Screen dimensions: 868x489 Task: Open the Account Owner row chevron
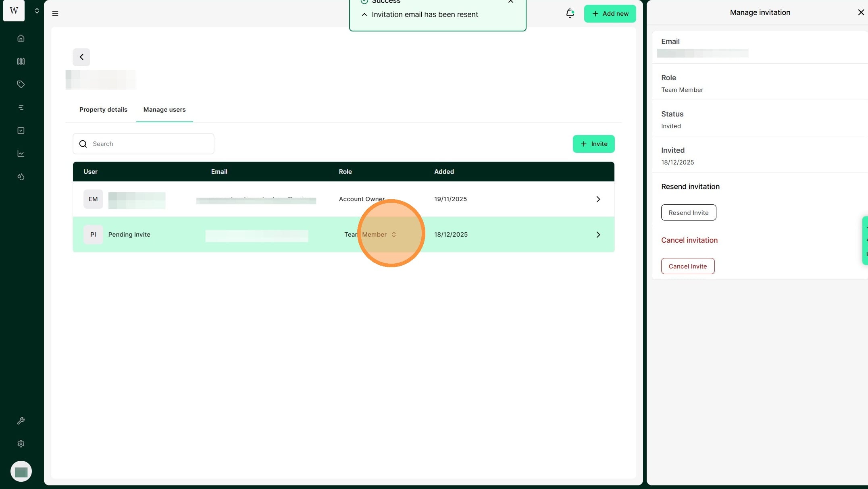pos(598,199)
